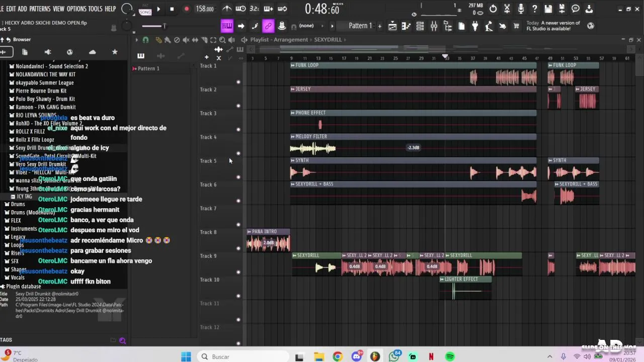Open the OPTIONS menu
Screen dimensions: 644x362
click(x=76, y=9)
